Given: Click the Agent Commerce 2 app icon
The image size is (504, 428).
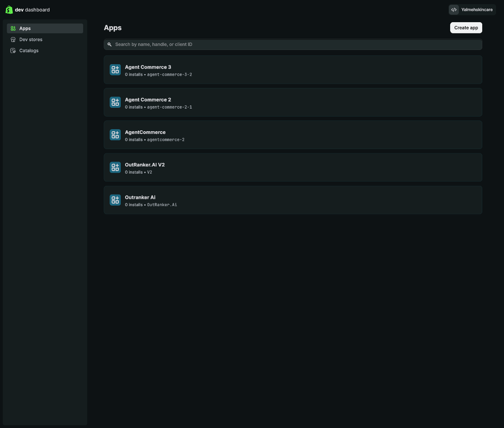Looking at the screenshot, I should [115, 102].
